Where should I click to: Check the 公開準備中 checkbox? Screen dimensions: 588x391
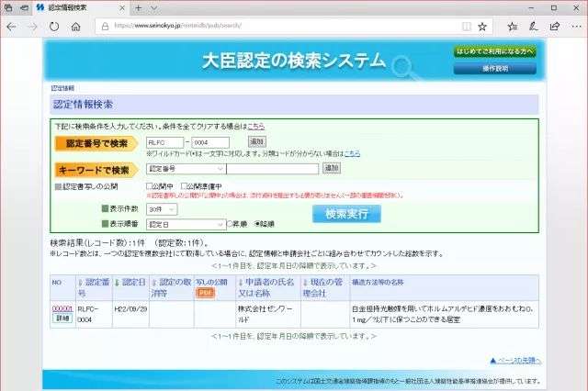tap(184, 185)
